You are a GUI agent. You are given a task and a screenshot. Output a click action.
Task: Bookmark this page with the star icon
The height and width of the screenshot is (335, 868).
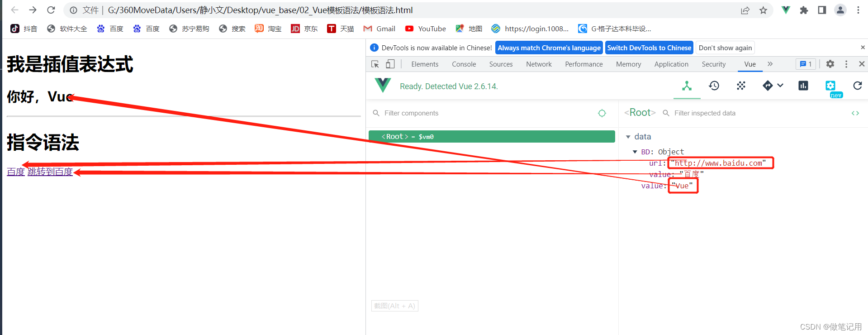[x=764, y=10]
